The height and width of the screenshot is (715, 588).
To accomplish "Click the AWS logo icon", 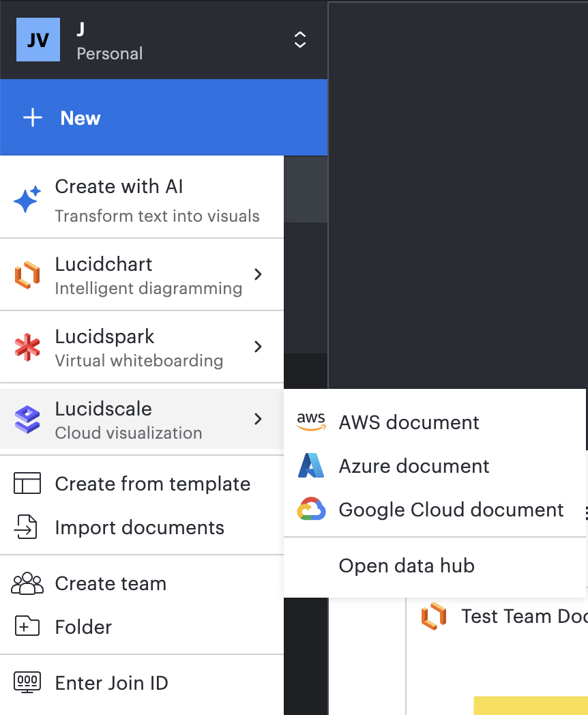I will click(311, 422).
